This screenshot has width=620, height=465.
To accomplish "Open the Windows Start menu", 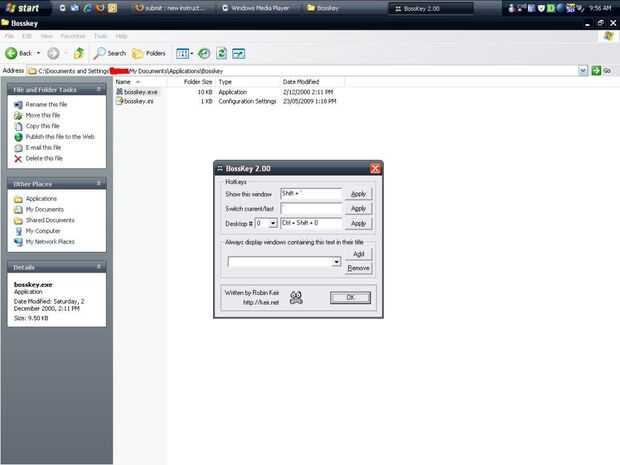I will pyautogui.click(x=23, y=8).
